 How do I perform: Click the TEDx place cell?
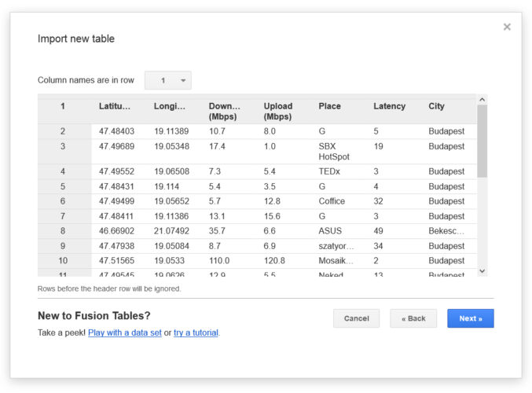(x=329, y=171)
